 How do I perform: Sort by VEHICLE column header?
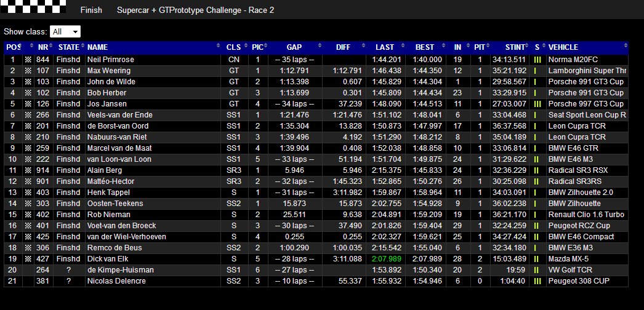click(587, 47)
